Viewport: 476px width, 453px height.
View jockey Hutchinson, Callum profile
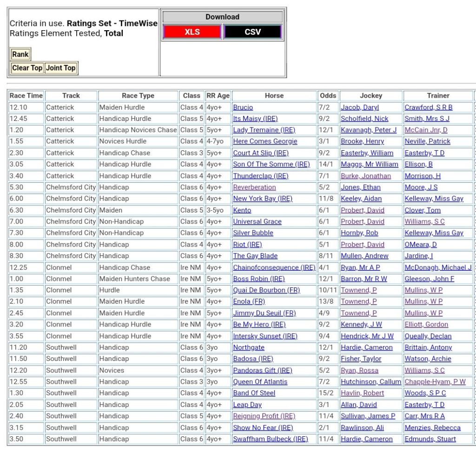pos(370,382)
